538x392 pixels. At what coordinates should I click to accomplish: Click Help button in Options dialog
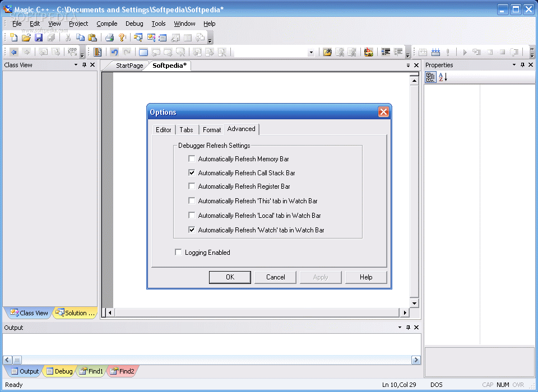[366, 277]
